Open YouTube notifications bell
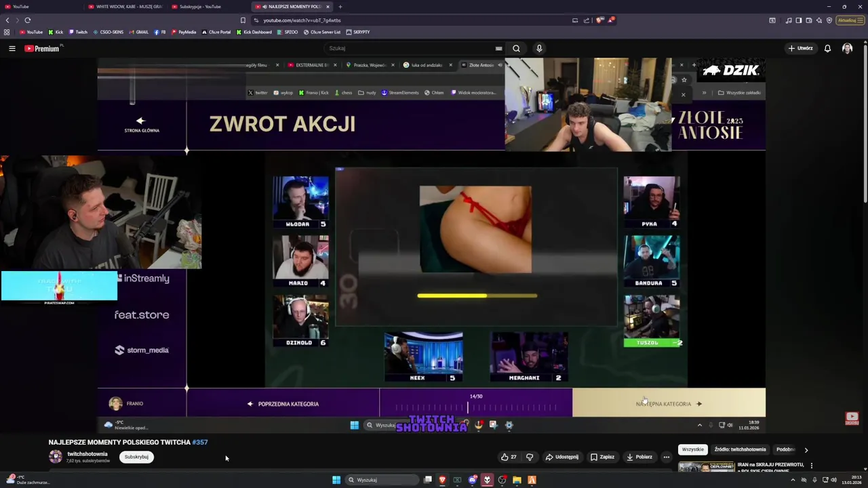The width and height of the screenshot is (868, 488). [x=827, y=48]
